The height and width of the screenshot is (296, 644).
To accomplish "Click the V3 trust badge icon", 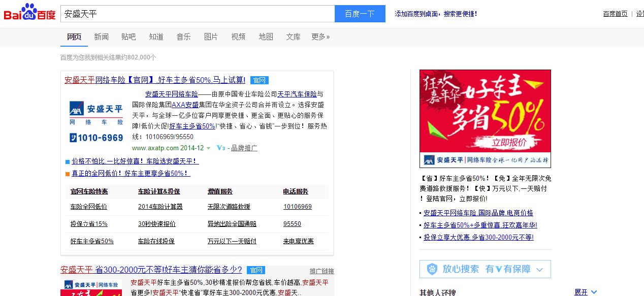I will 220,148.
